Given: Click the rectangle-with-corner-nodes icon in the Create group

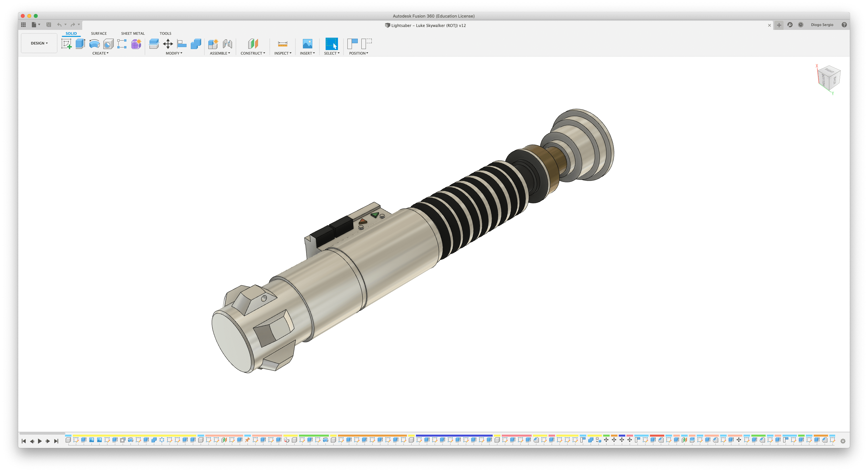Looking at the screenshot, I should 122,44.
